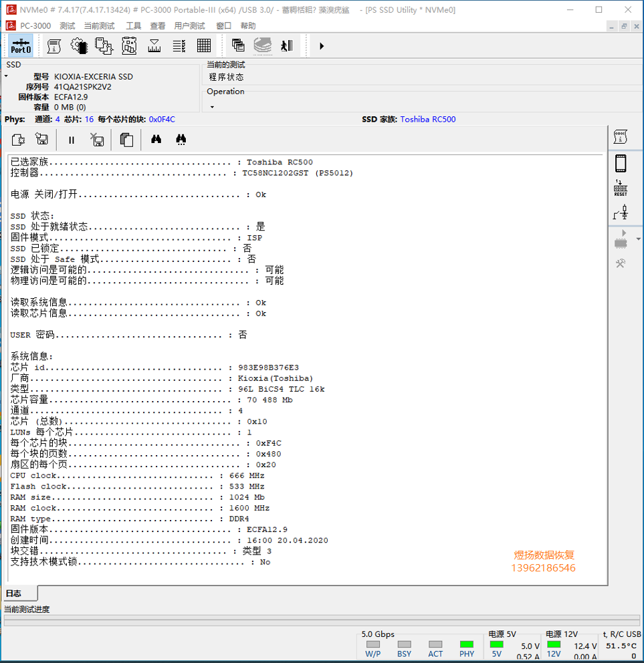Open the 工具 menu
The height and width of the screenshot is (663, 644).
coord(133,26)
